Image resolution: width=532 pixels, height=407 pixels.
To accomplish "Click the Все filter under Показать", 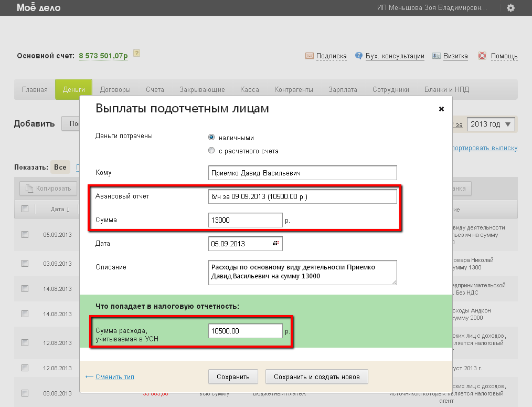I will tap(60, 167).
